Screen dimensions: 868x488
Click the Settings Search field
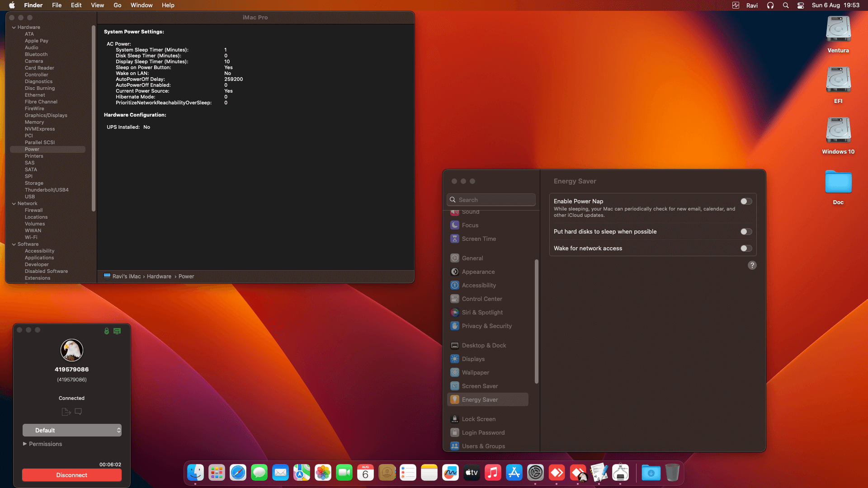(491, 200)
